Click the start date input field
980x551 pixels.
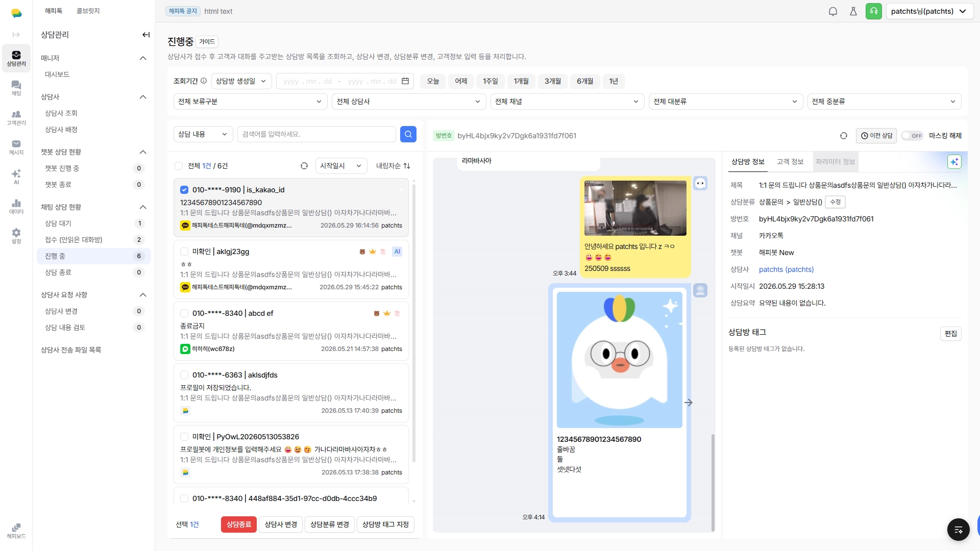coord(308,81)
